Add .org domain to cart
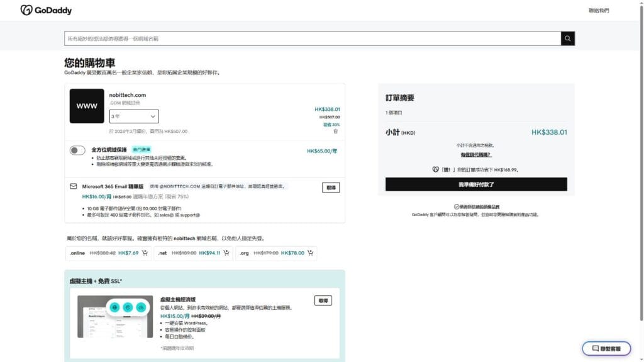 (x=310, y=253)
